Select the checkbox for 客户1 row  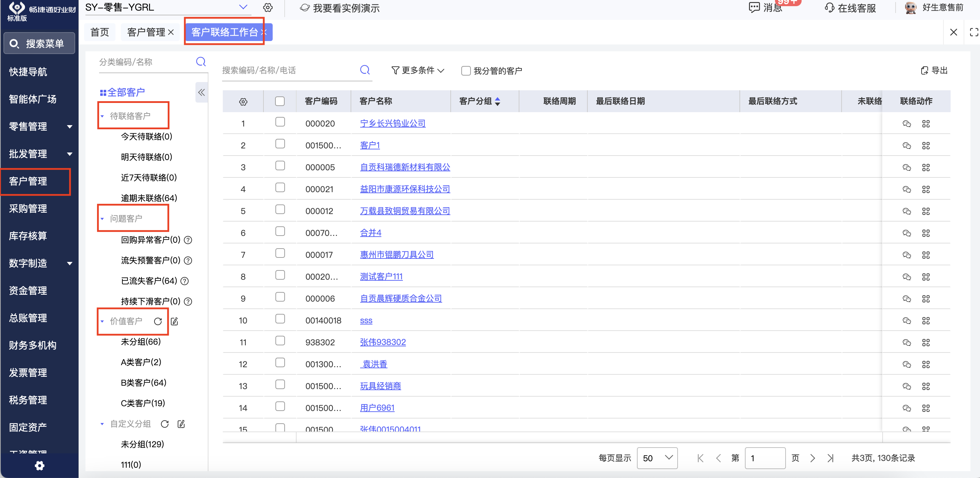tap(280, 144)
